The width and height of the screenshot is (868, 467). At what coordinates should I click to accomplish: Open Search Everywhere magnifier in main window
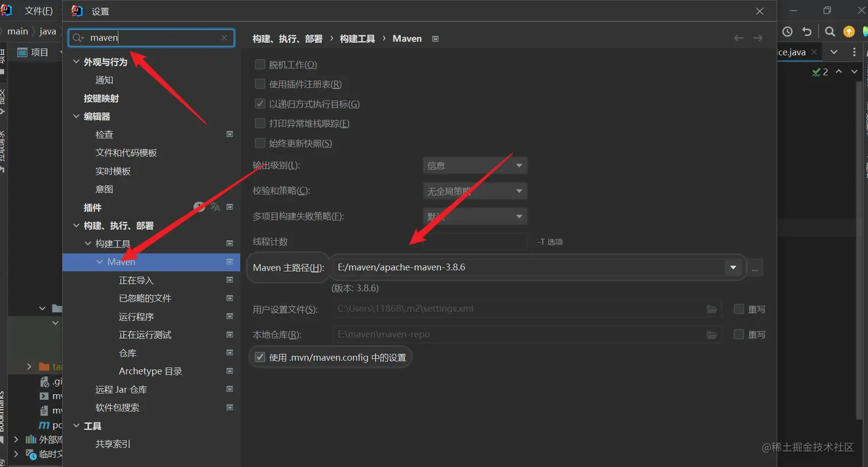830,32
